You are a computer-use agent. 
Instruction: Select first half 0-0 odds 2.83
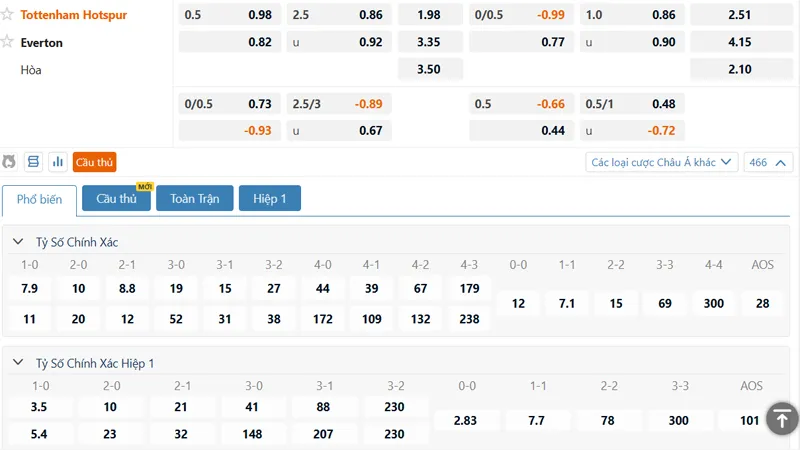pyautogui.click(x=465, y=420)
